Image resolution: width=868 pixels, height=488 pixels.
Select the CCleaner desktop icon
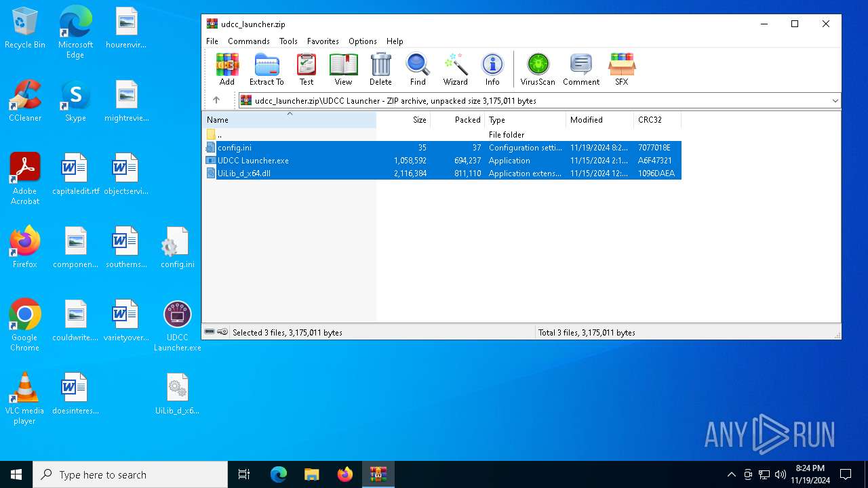[x=25, y=101]
